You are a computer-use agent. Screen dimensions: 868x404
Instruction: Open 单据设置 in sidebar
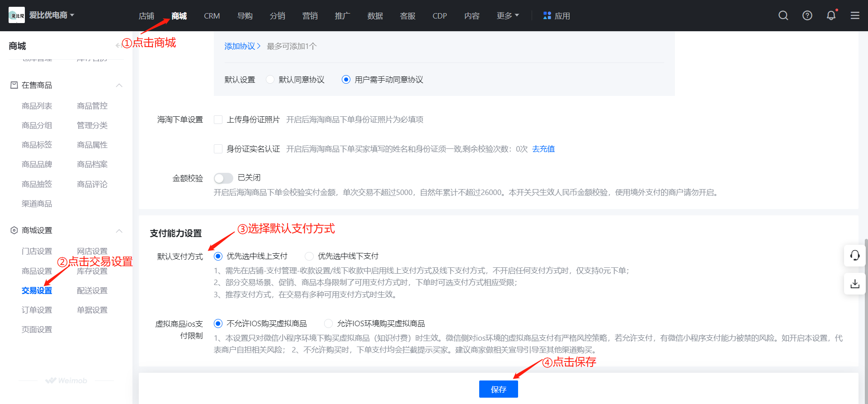tap(92, 310)
